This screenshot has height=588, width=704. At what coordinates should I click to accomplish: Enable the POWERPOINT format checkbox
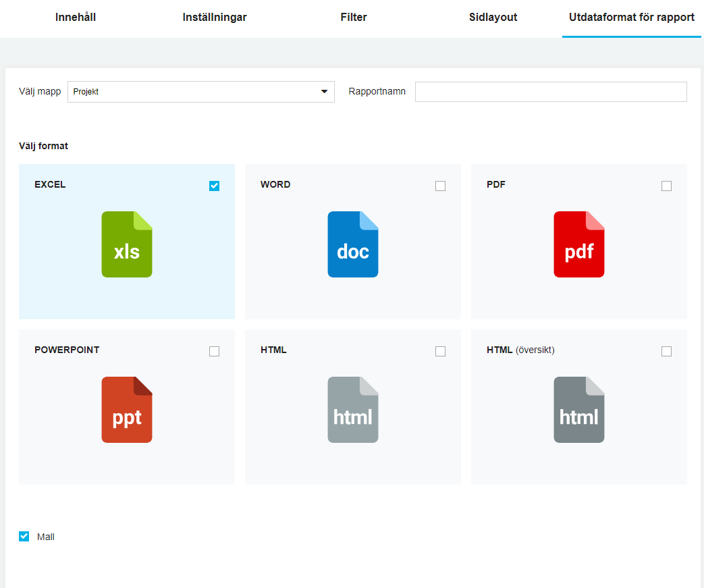(214, 351)
